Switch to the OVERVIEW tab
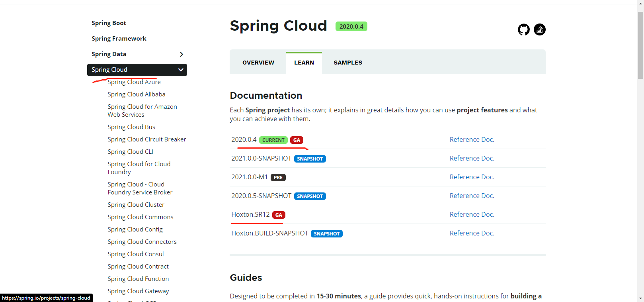 [258, 63]
